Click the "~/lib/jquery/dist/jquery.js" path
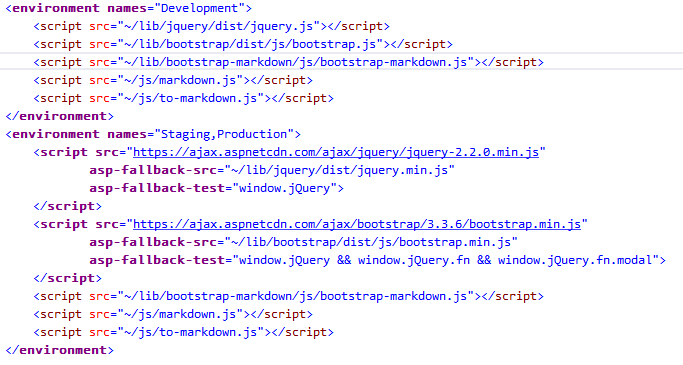Screen dimensions: 683x365 tap(219, 26)
